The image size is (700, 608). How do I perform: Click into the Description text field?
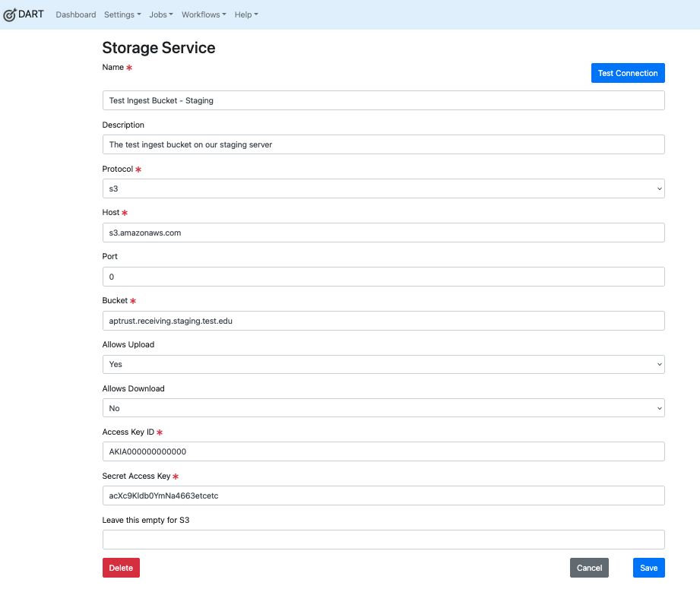point(383,144)
